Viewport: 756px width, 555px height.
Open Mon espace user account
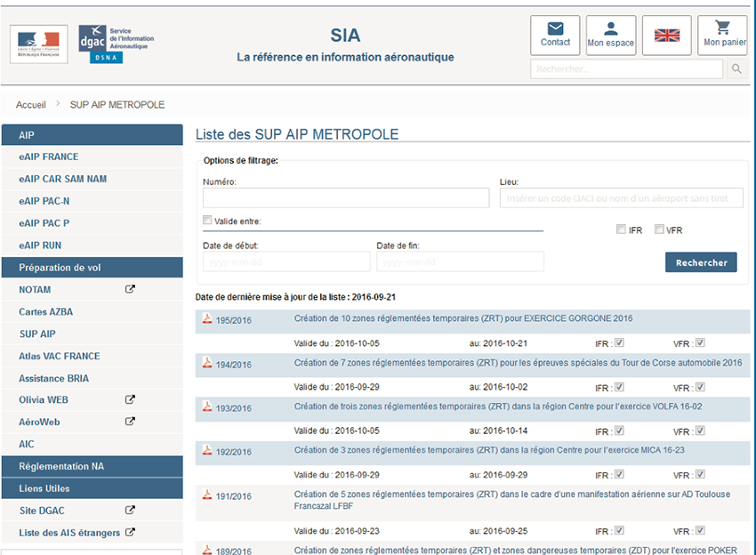pyautogui.click(x=611, y=36)
